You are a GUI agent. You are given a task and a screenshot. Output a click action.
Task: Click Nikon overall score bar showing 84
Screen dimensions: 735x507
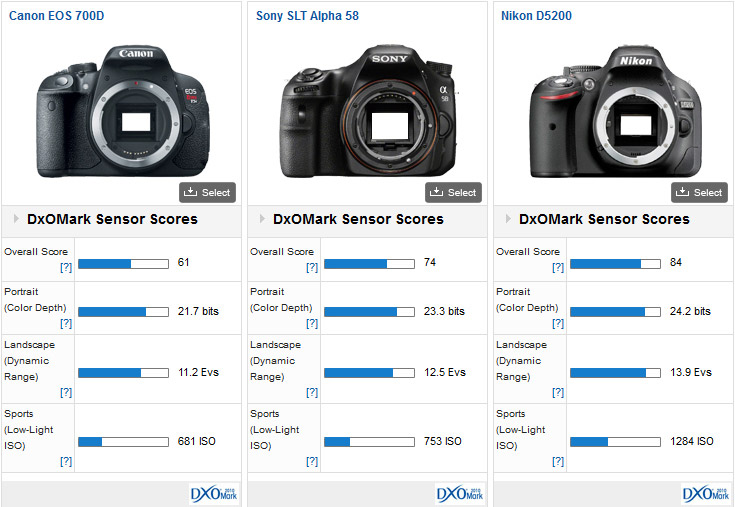point(615,264)
